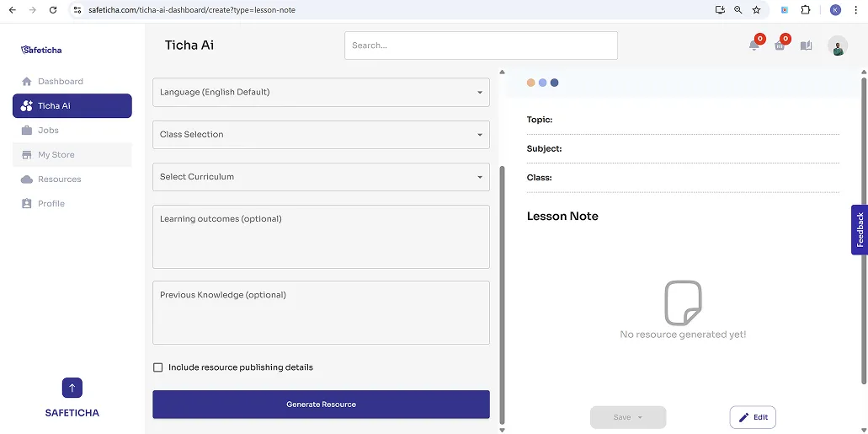Click the Profile badge icon
868x434 pixels.
click(27, 203)
